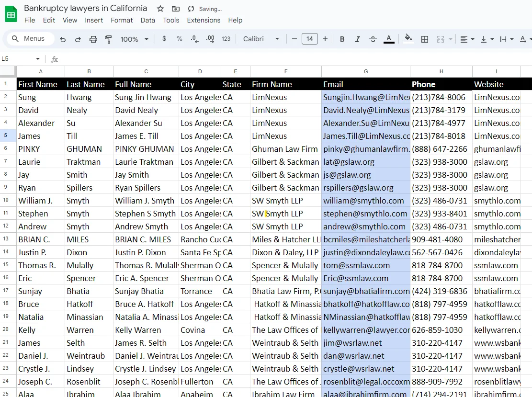Select column G header

tap(366, 72)
